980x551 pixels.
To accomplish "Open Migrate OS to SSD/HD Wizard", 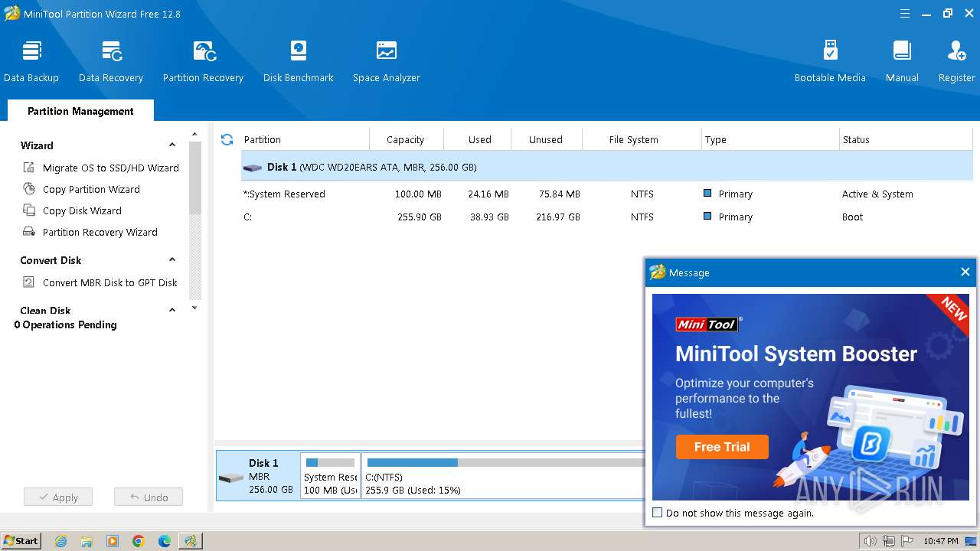I will (111, 168).
